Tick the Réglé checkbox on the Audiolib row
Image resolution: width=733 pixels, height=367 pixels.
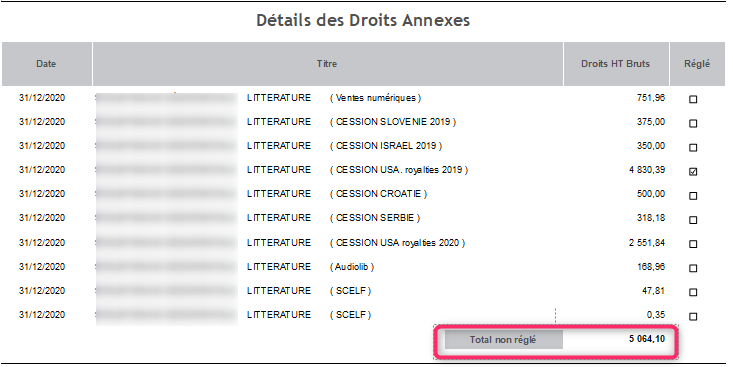[x=693, y=268]
